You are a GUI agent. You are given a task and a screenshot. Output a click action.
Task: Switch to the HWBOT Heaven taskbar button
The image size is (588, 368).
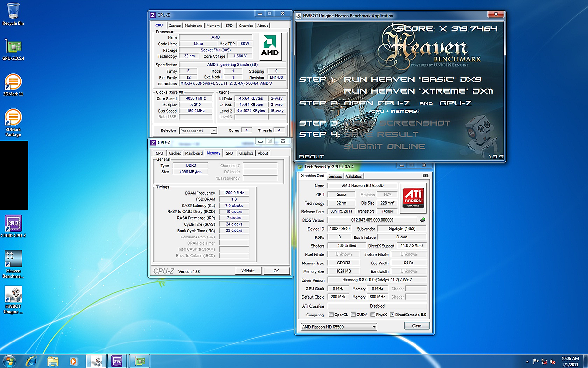point(96,361)
